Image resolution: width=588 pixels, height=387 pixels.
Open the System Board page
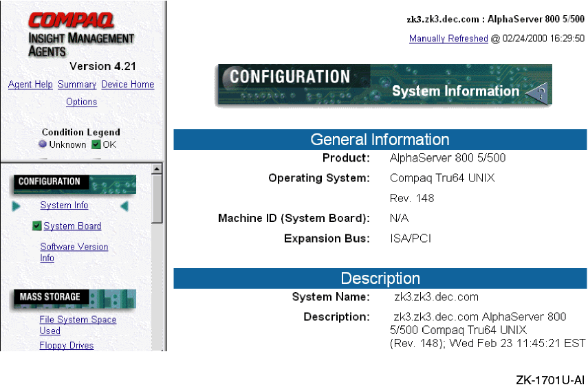click(x=72, y=226)
